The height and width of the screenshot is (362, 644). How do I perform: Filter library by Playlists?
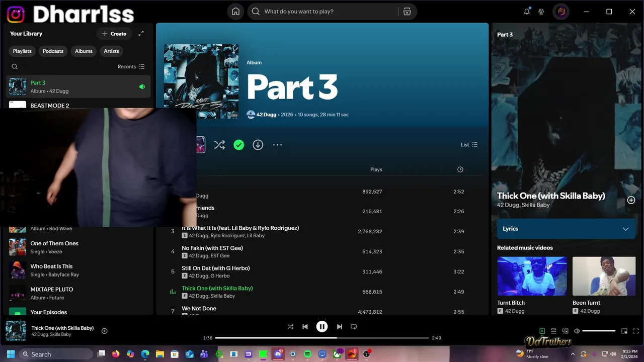[22, 51]
